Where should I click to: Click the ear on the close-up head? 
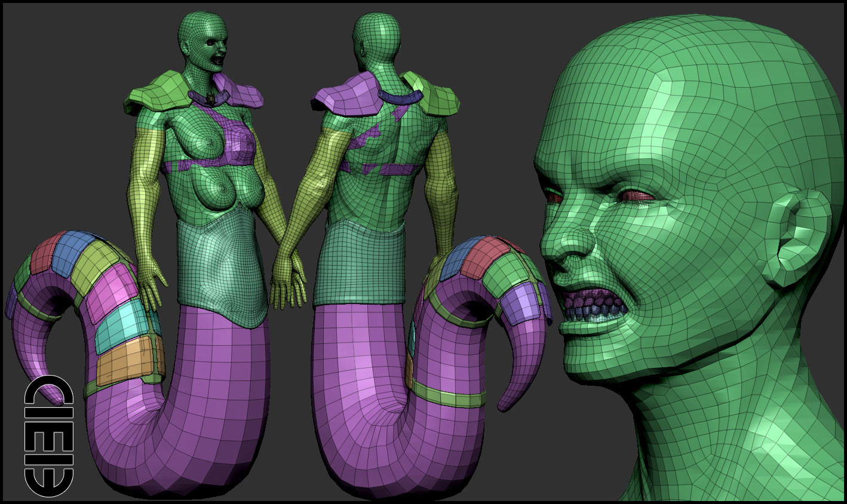click(797, 239)
